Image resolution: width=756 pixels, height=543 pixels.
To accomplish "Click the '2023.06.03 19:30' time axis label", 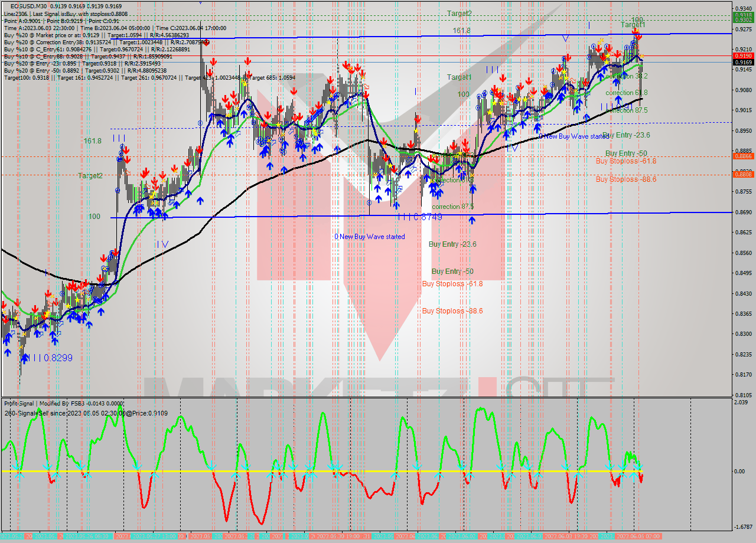I will point(566,537).
